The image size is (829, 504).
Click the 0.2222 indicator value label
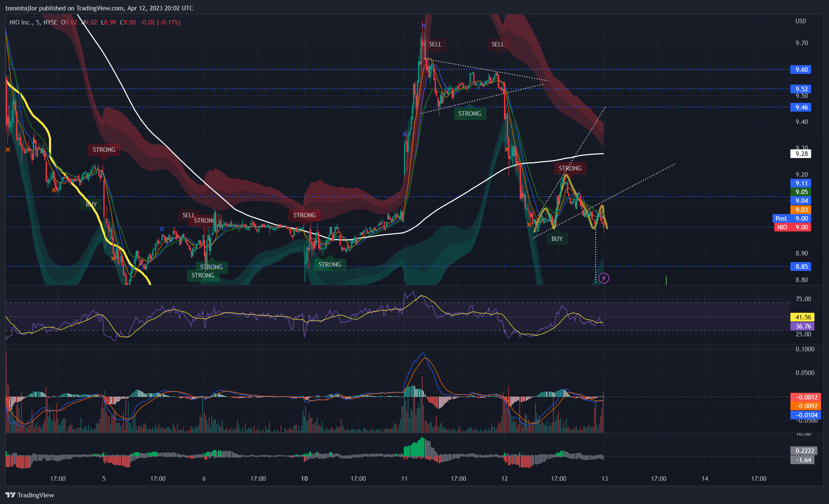[804, 450]
